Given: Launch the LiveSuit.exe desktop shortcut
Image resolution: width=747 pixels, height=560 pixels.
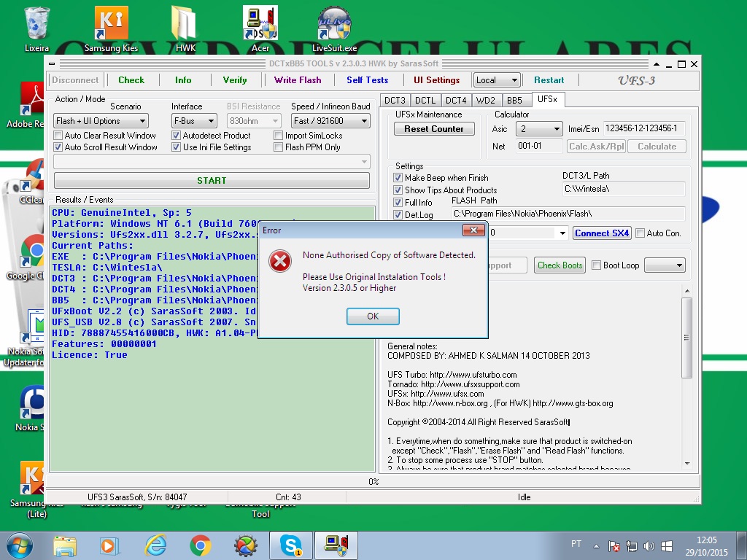Looking at the screenshot, I should point(334,28).
